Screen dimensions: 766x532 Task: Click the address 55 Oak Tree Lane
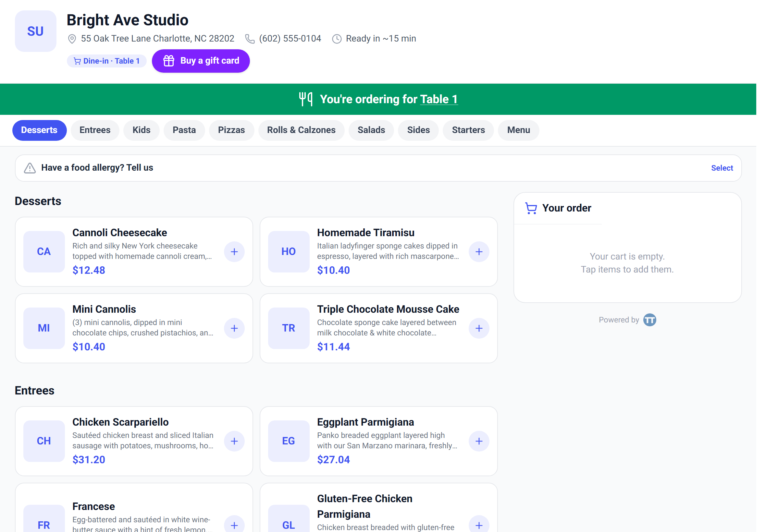(x=157, y=39)
